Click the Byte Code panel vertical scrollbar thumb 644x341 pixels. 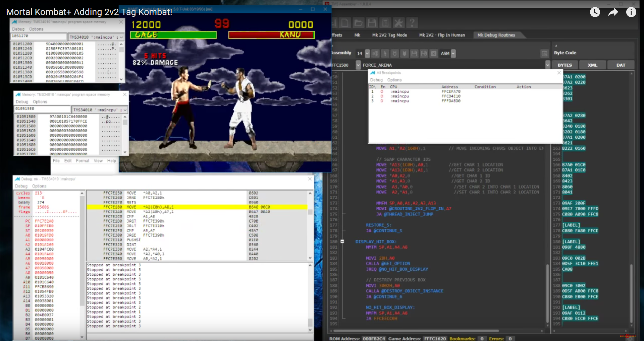click(x=631, y=294)
